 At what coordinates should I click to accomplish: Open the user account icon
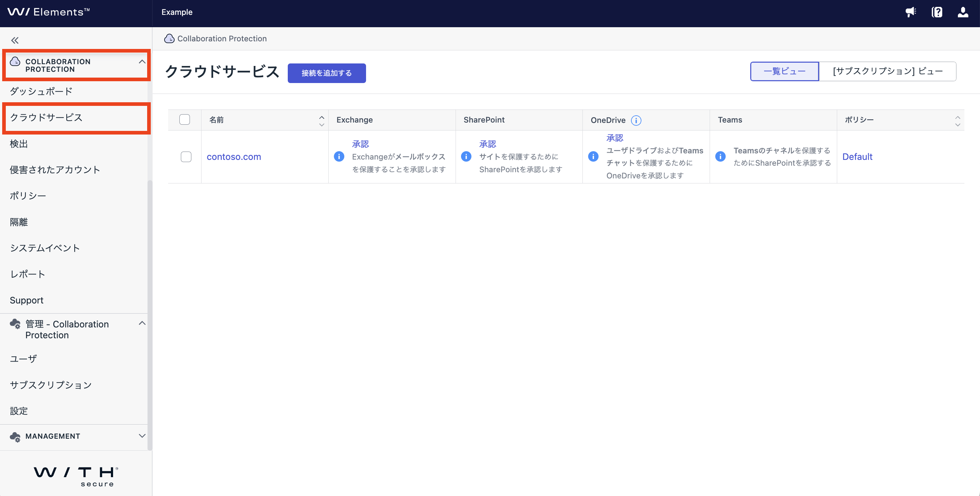pyautogui.click(x=963, y=12)
